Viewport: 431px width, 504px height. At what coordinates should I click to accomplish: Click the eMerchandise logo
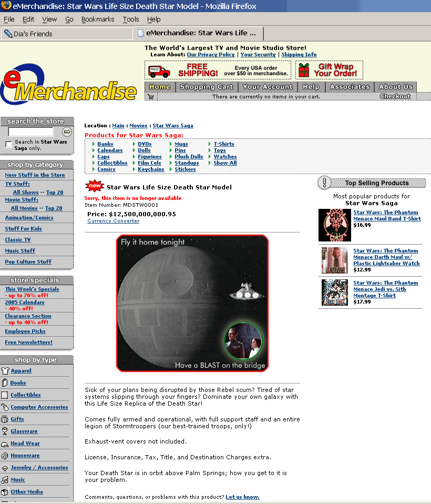(69, 84)
